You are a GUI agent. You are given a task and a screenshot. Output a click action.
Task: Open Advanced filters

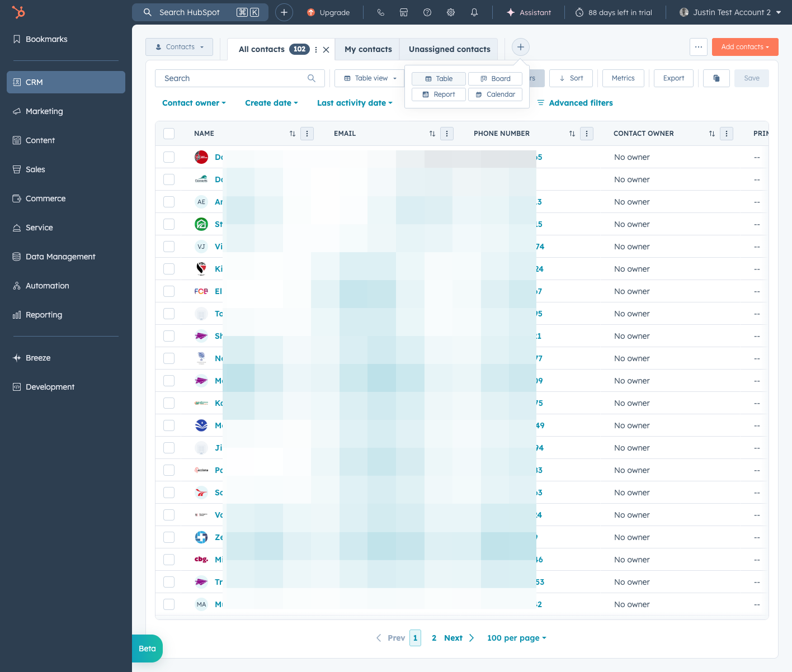tap(575, 103)
